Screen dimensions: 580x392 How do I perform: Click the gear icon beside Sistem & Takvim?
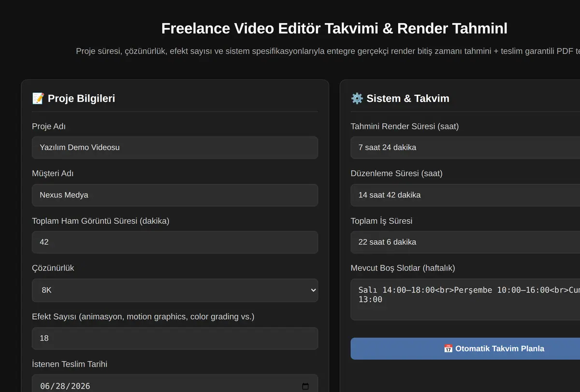357,99
